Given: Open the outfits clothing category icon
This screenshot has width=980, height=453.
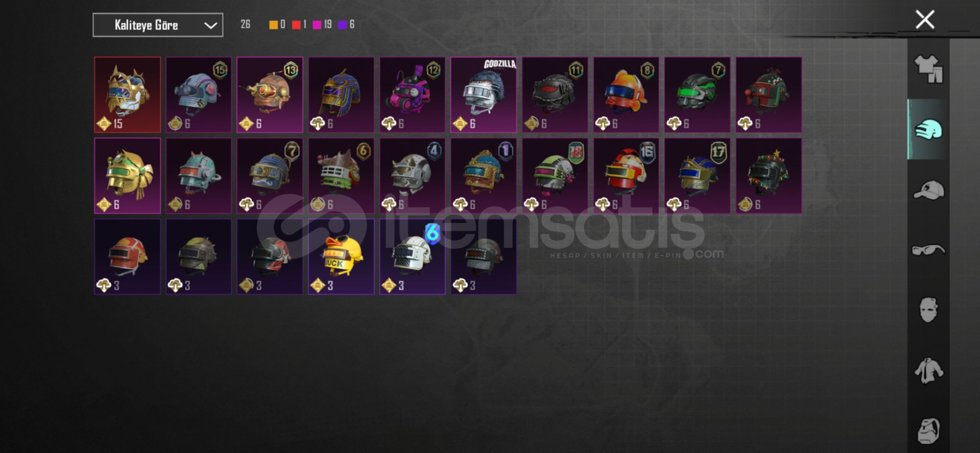Looking at the screenshot, I should coord(928,69).
